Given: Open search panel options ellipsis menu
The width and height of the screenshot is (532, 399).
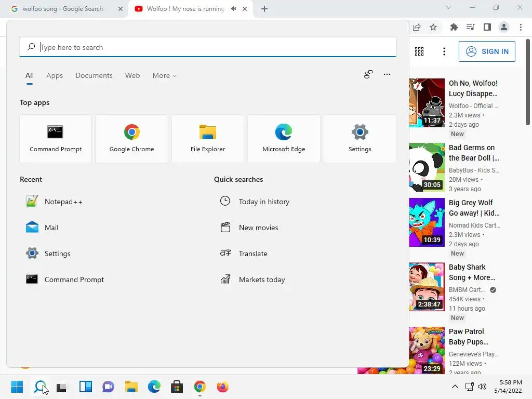Looking at the screenshot, I should click(387, 74).
